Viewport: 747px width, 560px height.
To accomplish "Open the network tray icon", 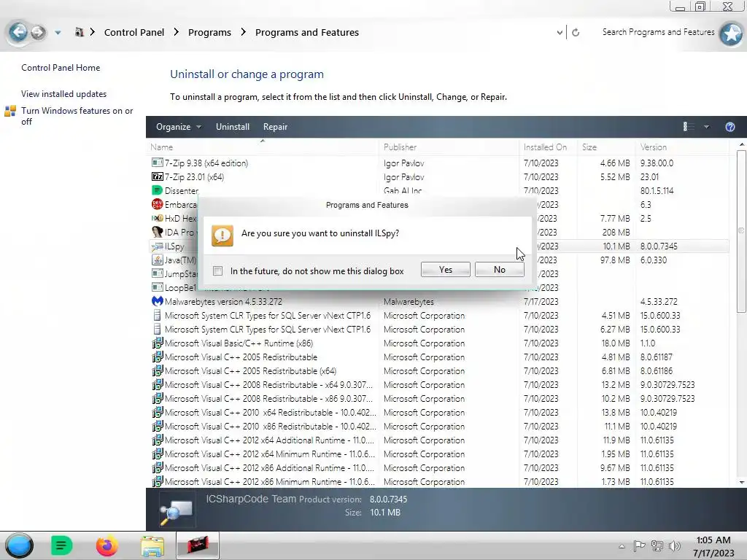I will [657, 546].
